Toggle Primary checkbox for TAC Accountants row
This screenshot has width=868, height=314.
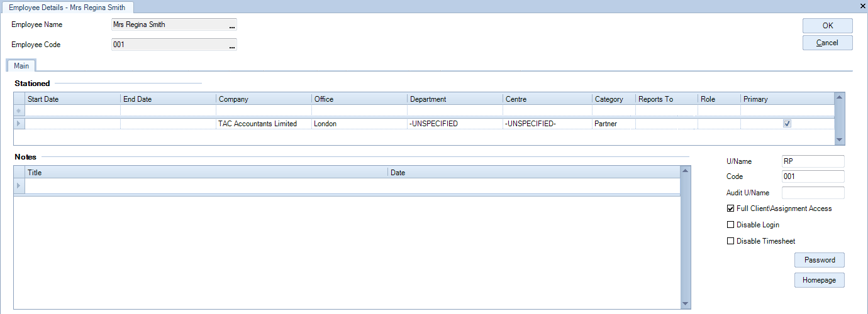(786, 124)
